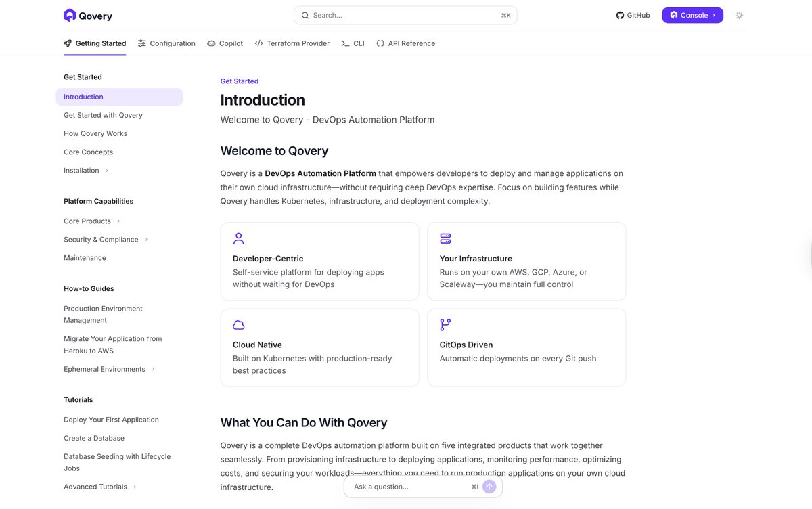
Task: Click the Configuration sliders icon
Action: [141, 43]
